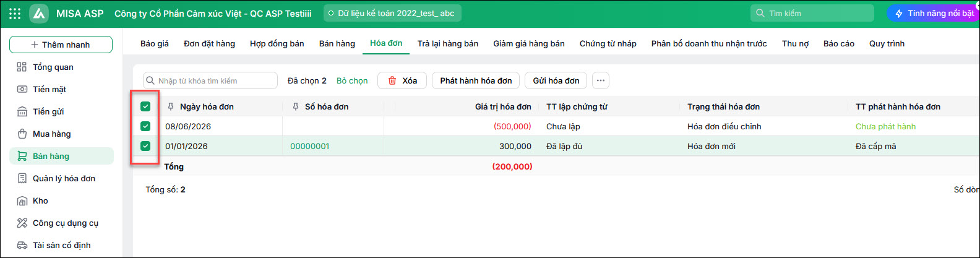Click the Xóa button
The width and height of the screenshot is (980, 258).
[402, 80]
